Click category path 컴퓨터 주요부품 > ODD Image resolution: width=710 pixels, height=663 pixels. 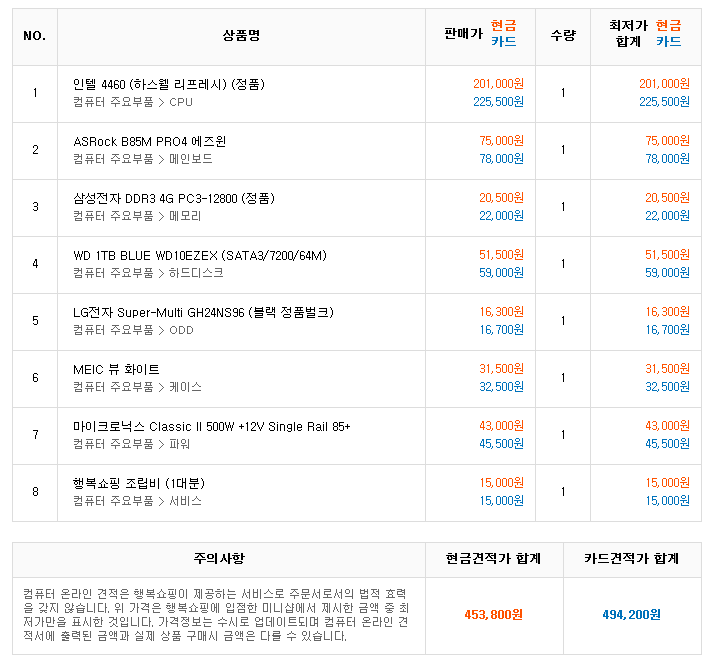click(x=133, y=330)
